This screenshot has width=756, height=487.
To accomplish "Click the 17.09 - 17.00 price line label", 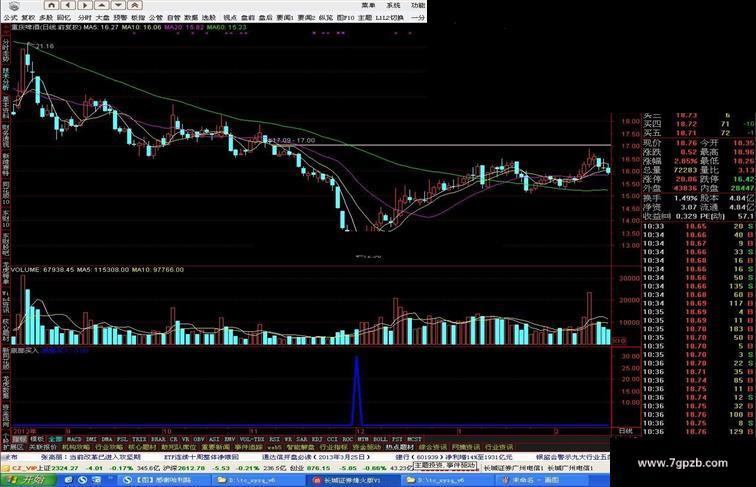I will click(292, 140).
